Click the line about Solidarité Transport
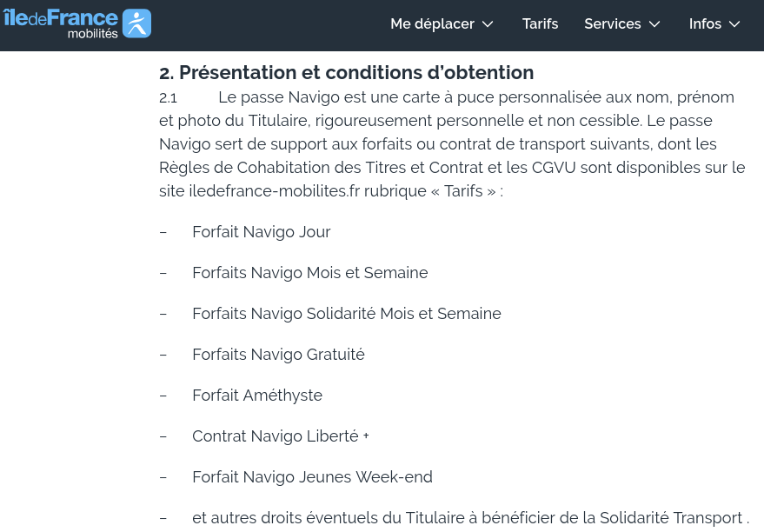The image size is (764, 532). point(469,518)
